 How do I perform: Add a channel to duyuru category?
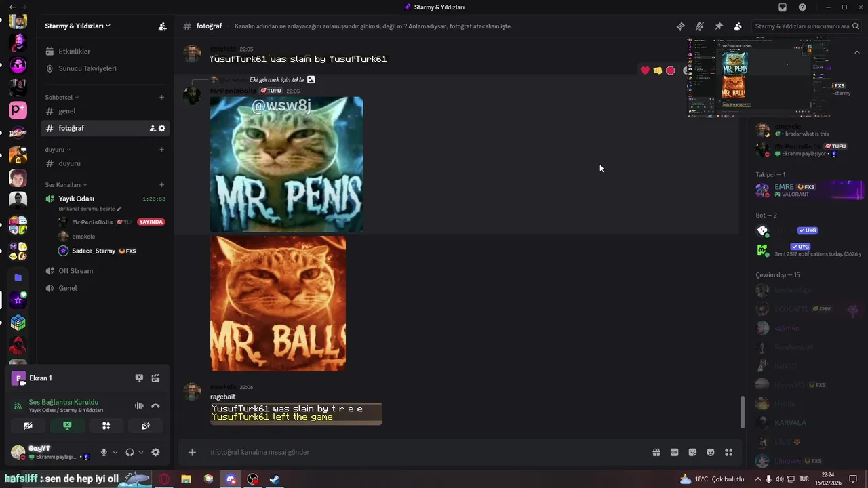click(161, 150)
